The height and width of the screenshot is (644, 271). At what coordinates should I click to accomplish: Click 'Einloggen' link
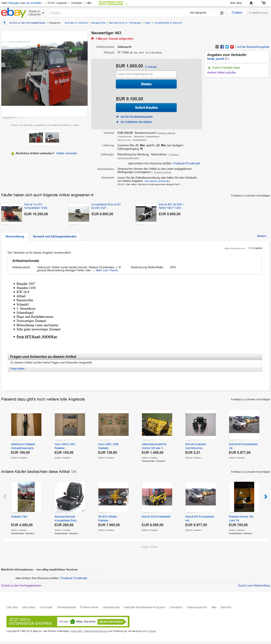click(14, 3)
